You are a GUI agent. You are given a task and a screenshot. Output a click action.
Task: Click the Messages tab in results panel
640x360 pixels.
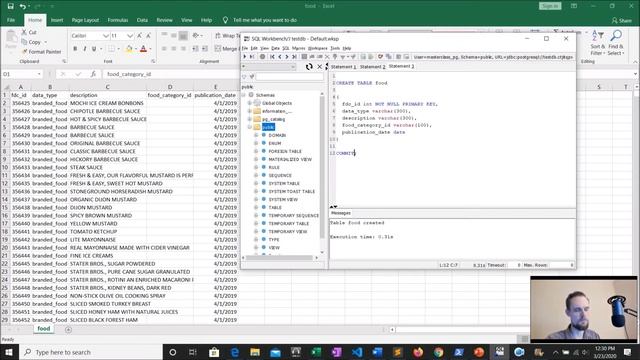pyautogui.click(x=341, y=213)
